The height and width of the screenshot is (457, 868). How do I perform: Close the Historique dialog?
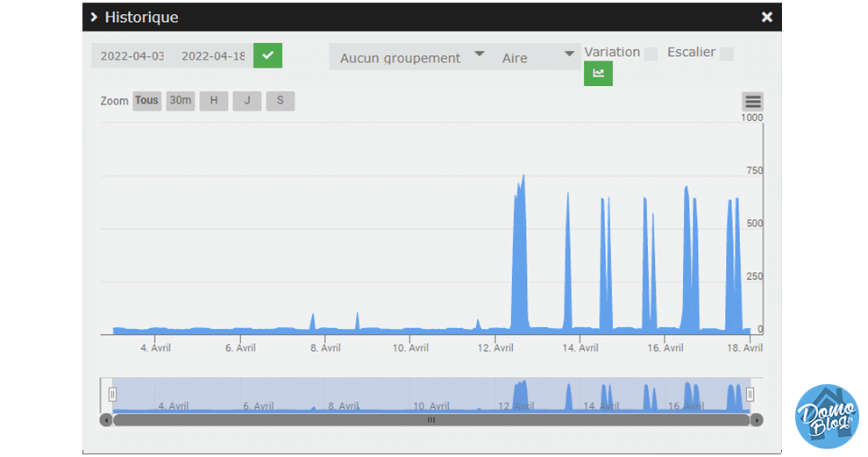coord(766,18)
